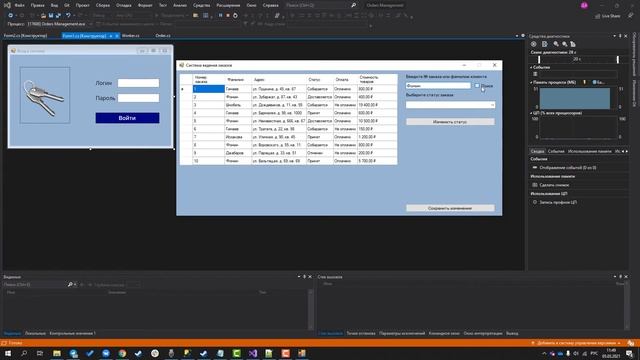Open the Проект menu
This screenshot has width=640, height=360.
pos(82,5)
